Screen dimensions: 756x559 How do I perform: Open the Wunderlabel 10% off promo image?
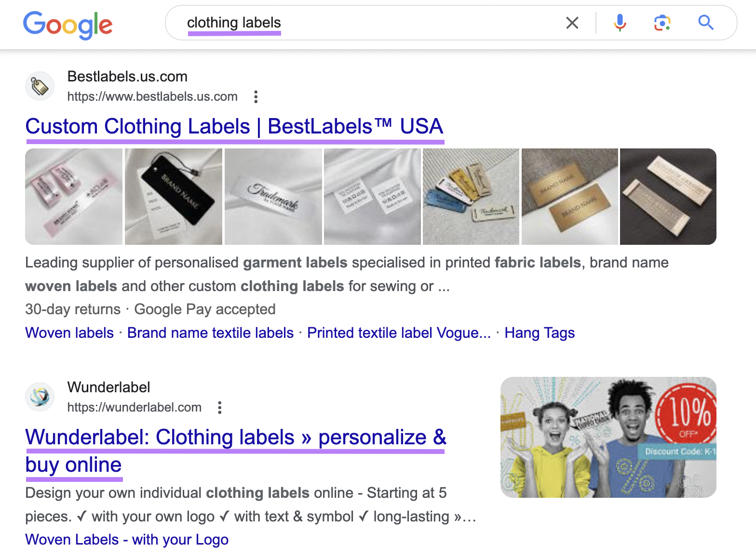point(608,437)
